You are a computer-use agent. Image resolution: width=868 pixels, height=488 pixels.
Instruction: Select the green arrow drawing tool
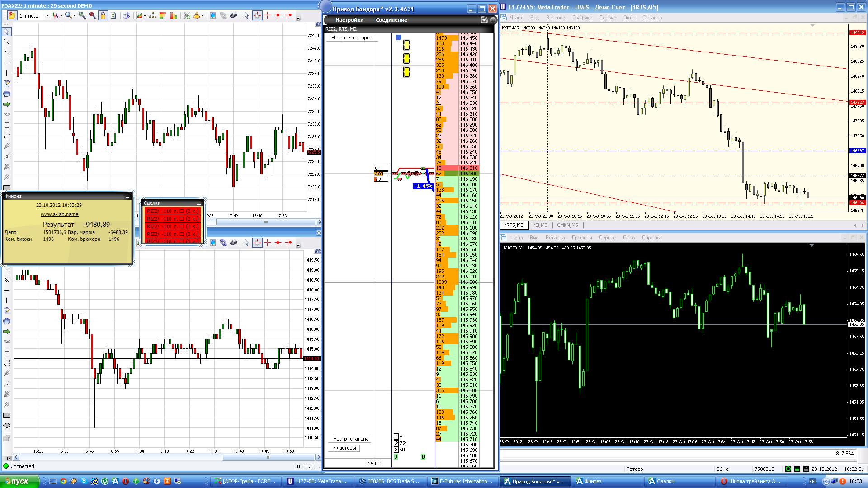pyautogui.click(x=7, y=104)
